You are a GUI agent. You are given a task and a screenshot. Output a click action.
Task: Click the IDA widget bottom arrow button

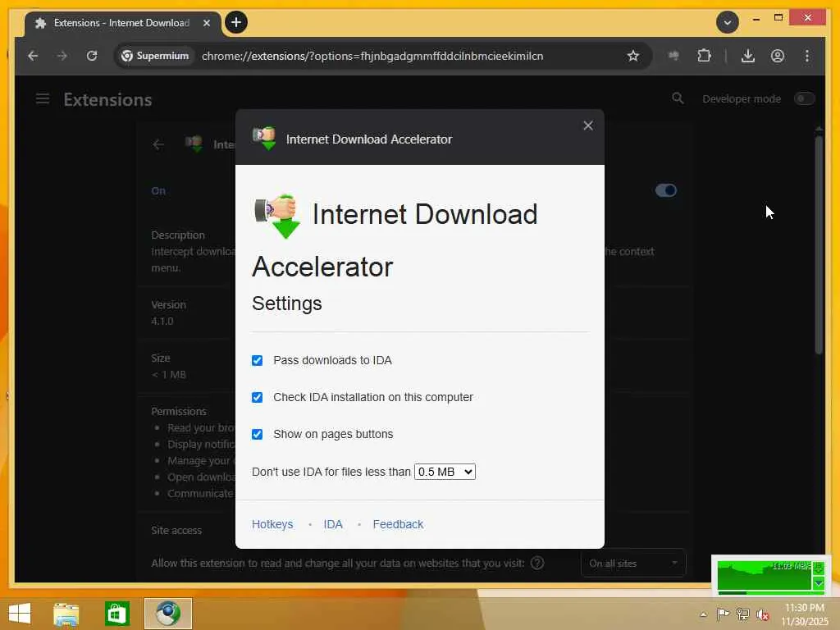819,583
